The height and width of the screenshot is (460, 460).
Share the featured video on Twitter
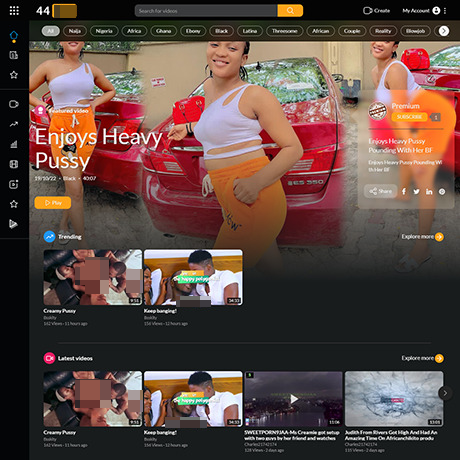click(x=416, y=191)
